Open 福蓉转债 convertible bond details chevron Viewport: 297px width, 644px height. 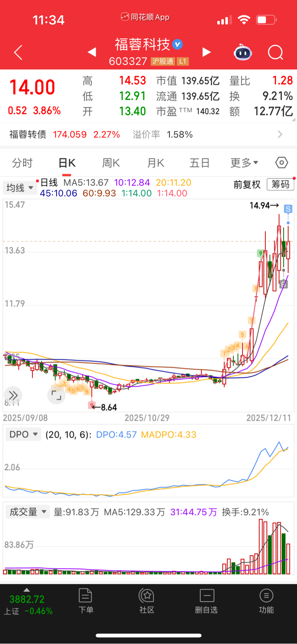click(x=280, y=134)
